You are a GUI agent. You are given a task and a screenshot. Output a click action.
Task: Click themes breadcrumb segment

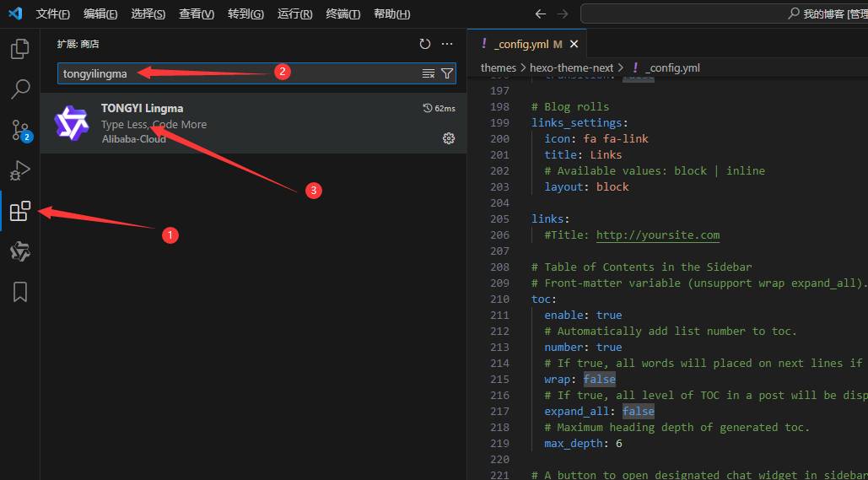coord(499,68)
